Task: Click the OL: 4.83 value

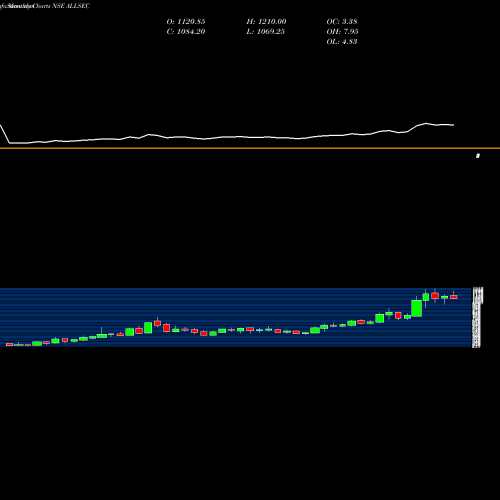Action: tap(342, 42)
